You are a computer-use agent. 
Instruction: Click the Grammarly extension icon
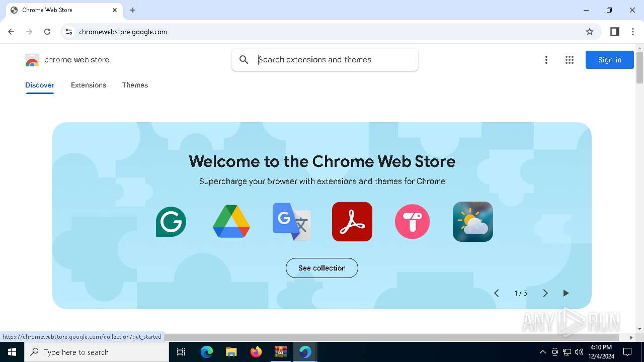click(171, 222)
